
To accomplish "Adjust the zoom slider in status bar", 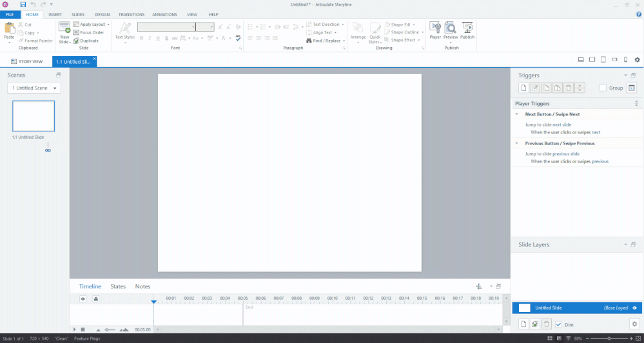I will pos(609,338).
